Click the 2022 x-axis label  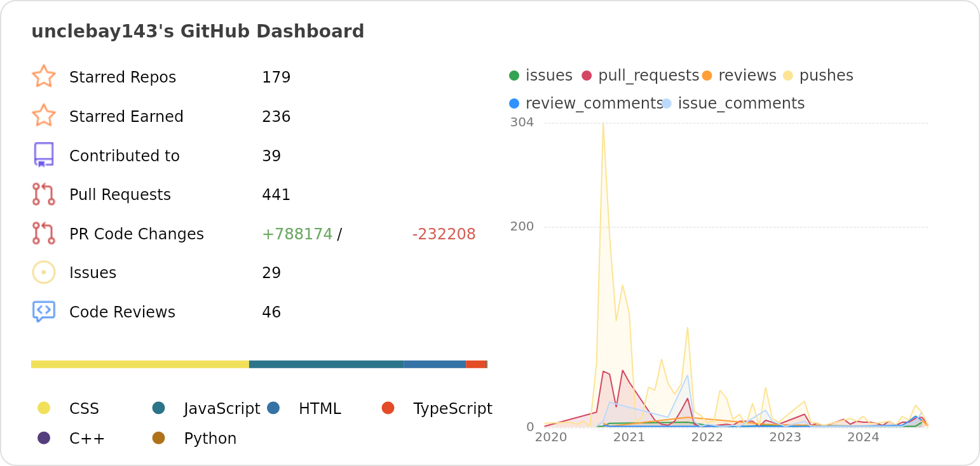click(x=707, y=437)
